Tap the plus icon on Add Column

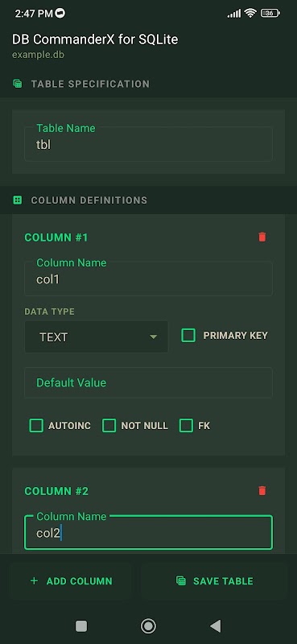click(x=34, y=580)
